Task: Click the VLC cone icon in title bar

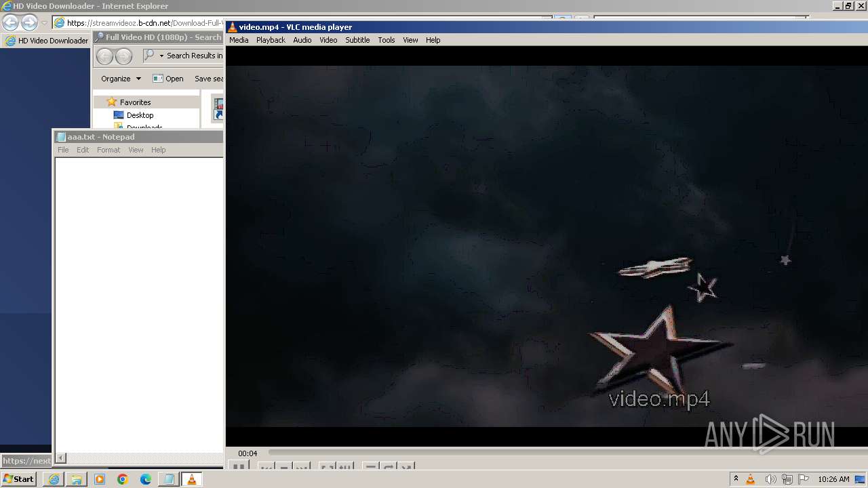Action: coord(232,27)
